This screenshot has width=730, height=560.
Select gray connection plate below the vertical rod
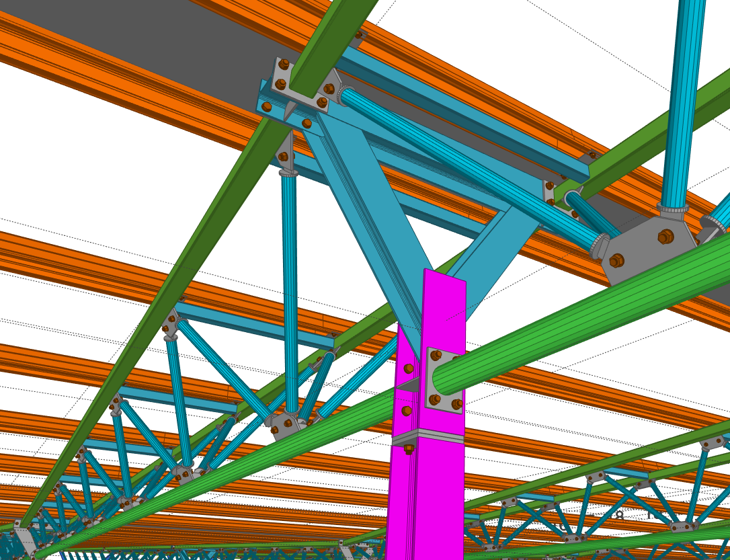pyautogui.click(x=286, y=427)
